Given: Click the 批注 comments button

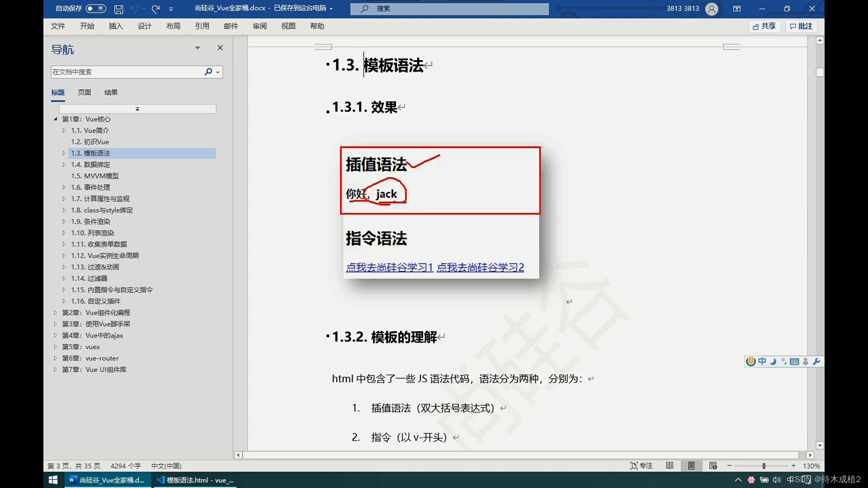Looking at the screenshot, I should (801, 26).
